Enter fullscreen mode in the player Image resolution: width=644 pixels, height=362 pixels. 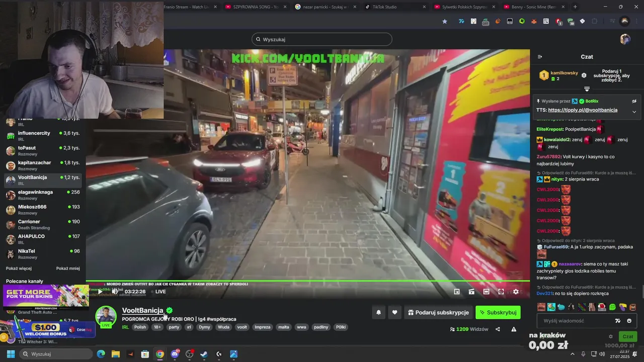501,292
